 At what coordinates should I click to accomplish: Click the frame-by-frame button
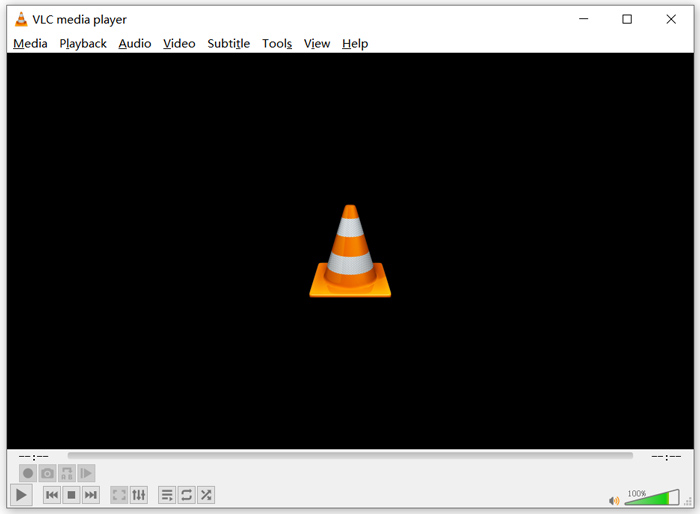click(x=87, y=473)
